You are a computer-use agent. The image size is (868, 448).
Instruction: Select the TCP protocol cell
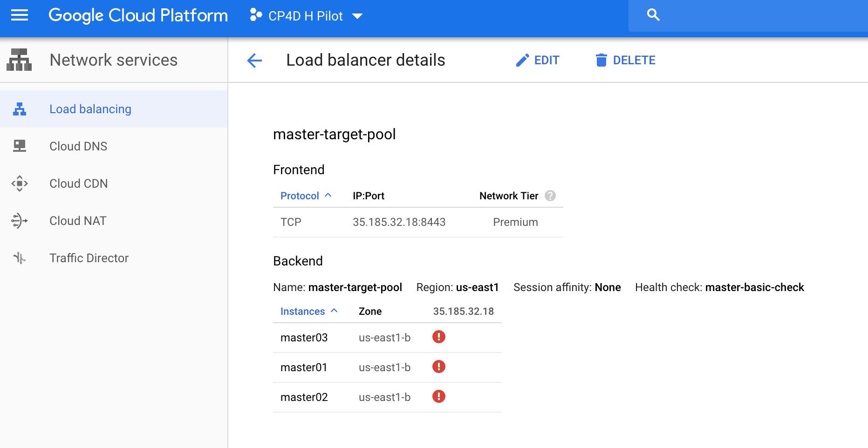[x=291, y=222]
